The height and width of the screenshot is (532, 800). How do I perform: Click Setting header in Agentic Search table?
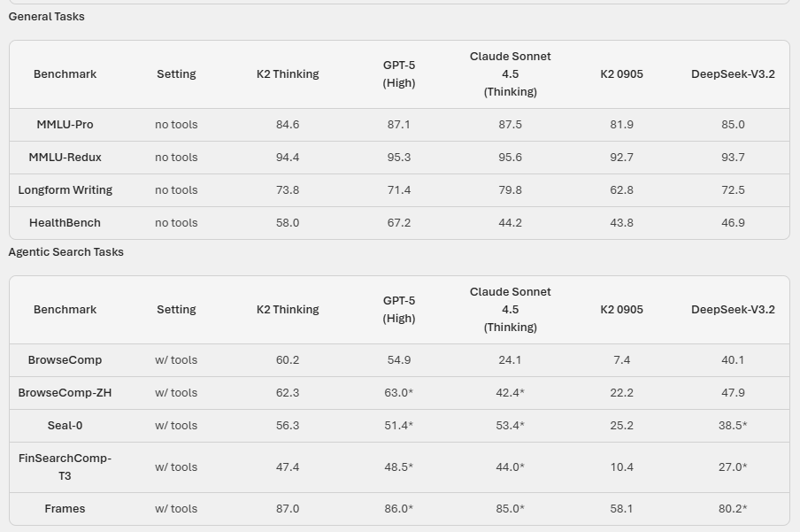[176, 310]
